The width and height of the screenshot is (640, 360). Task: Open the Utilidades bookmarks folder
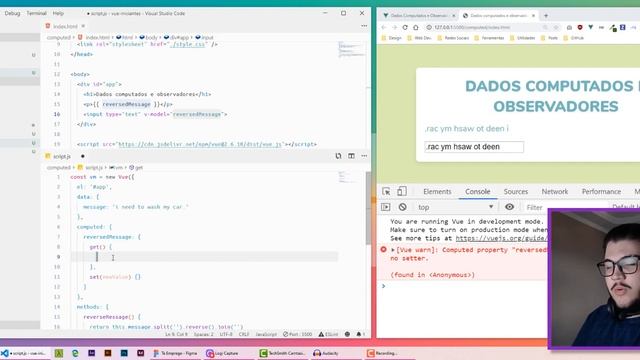coord(522,38)
